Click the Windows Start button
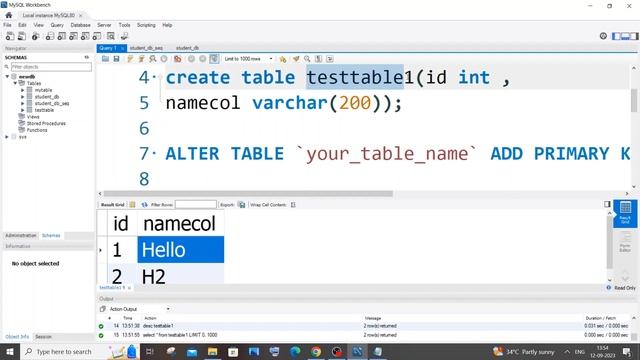 [x=10, y=351]
